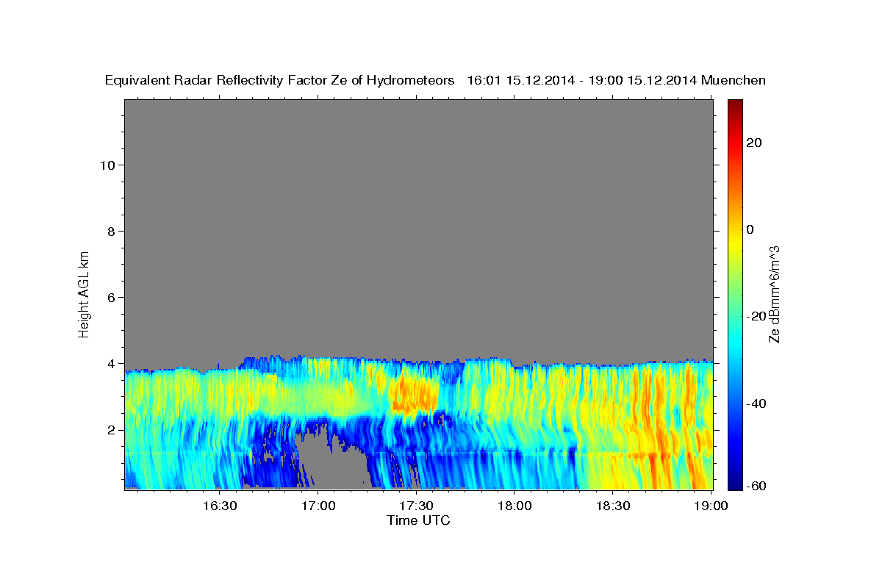Click the date range "16:01 15.12.2014 - 19:00 15.12.2014 Muenchen"

[617, 81]
